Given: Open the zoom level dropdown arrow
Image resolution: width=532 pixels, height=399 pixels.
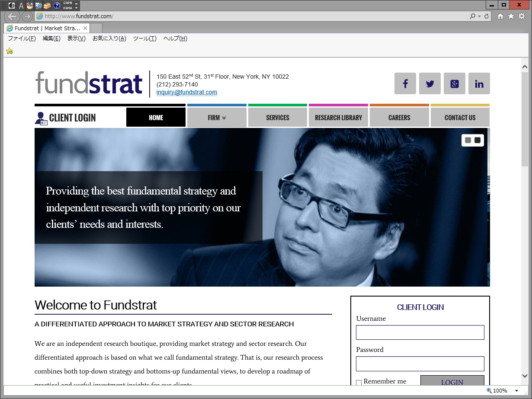Looking at the screenshot, I should 516,391.
